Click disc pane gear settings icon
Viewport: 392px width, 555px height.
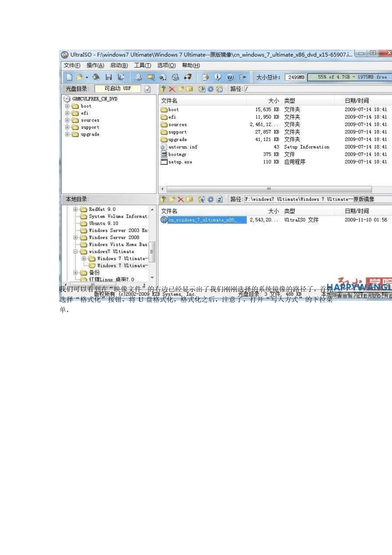(x=211, y=89)
